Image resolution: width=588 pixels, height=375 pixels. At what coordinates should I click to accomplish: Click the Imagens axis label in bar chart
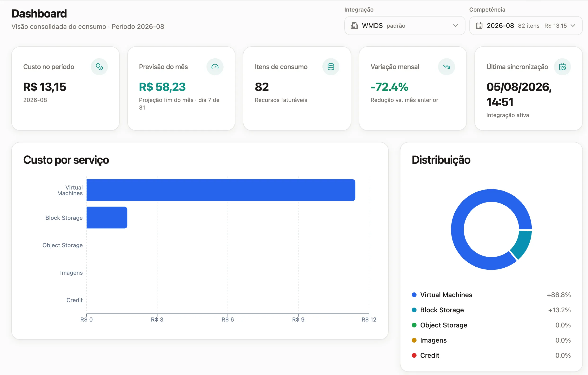click(x=71, y=272)
